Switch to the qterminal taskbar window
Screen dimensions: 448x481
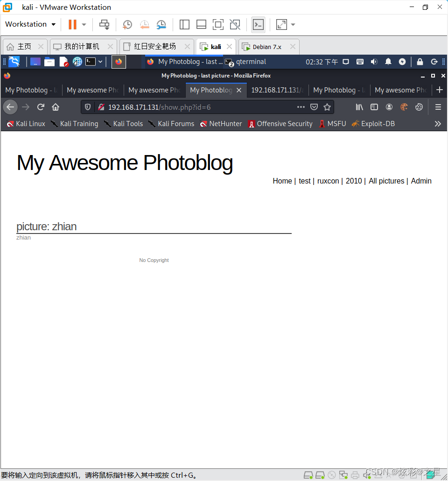point(245,62)
